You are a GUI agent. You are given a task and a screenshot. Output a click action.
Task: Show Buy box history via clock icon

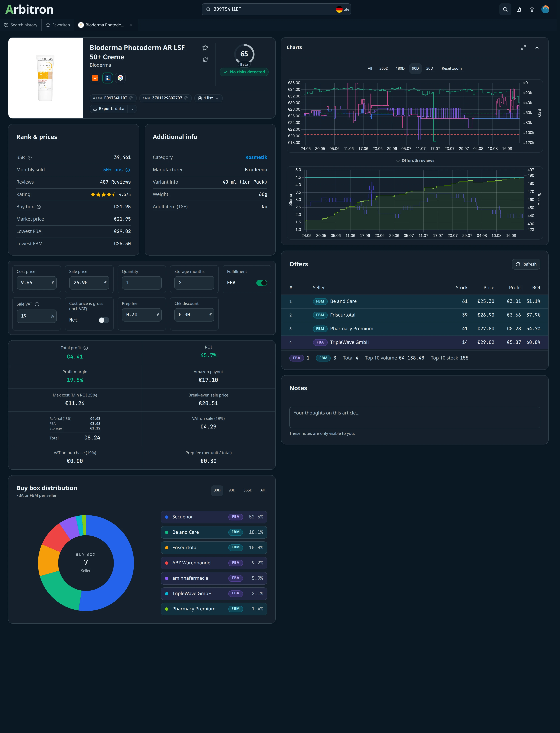click(39, 207)
